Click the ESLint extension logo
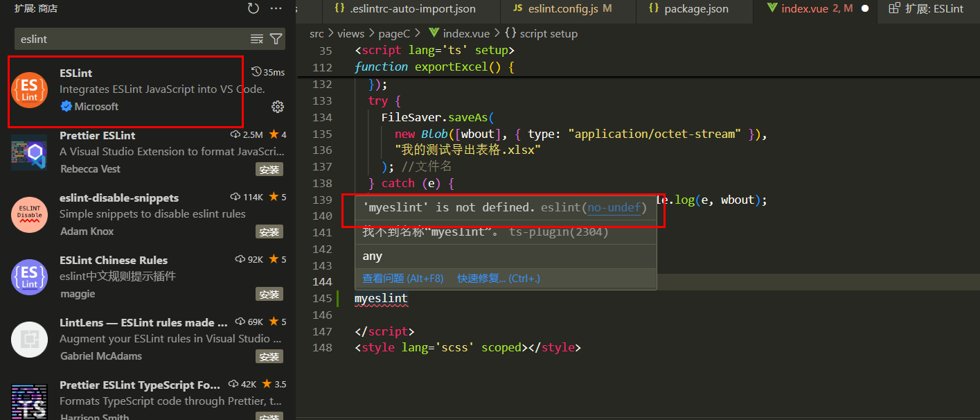This screenshot has width=980, height=420. point(29,91)
